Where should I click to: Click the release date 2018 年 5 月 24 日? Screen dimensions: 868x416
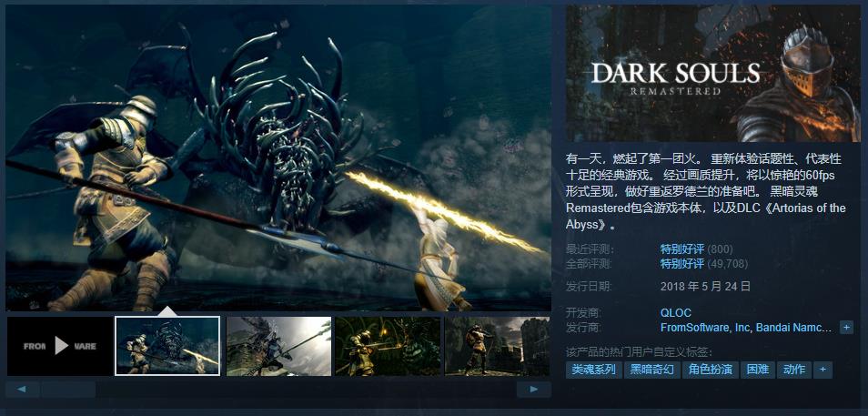tap(706, 287)
